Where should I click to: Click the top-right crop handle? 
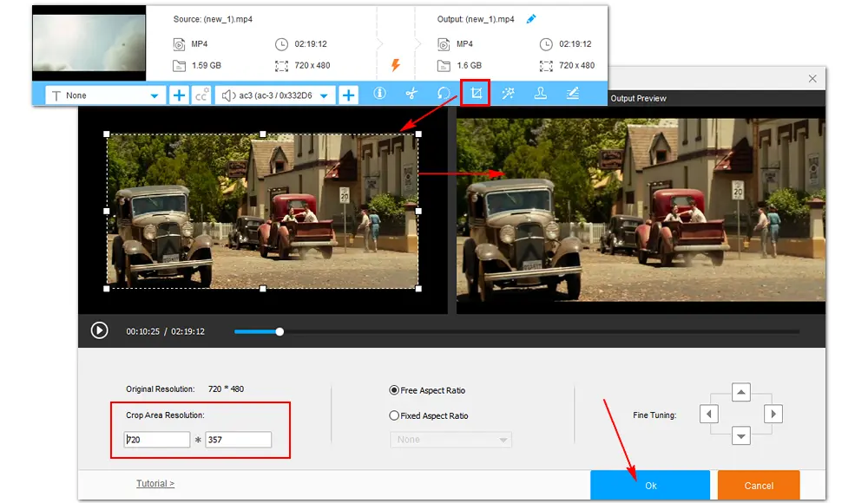(418, 134)
